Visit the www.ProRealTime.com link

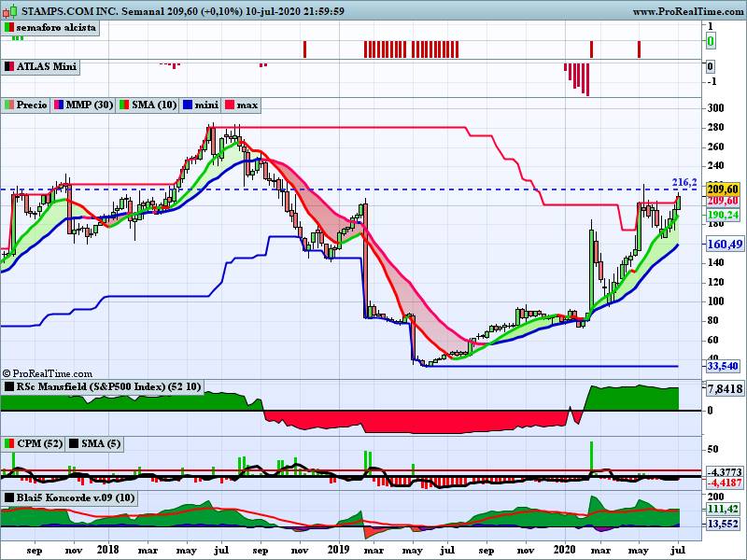click(689, 11)
